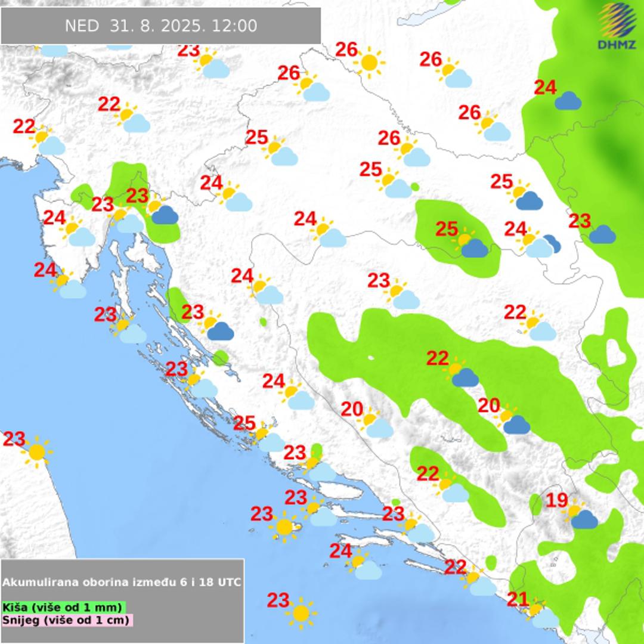
Task: Click the pink Snijeg legend label
Action: (67, 620)
